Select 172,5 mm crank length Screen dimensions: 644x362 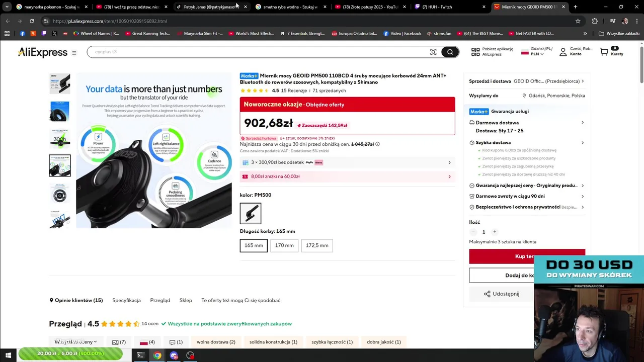click(x=317, y=245)
